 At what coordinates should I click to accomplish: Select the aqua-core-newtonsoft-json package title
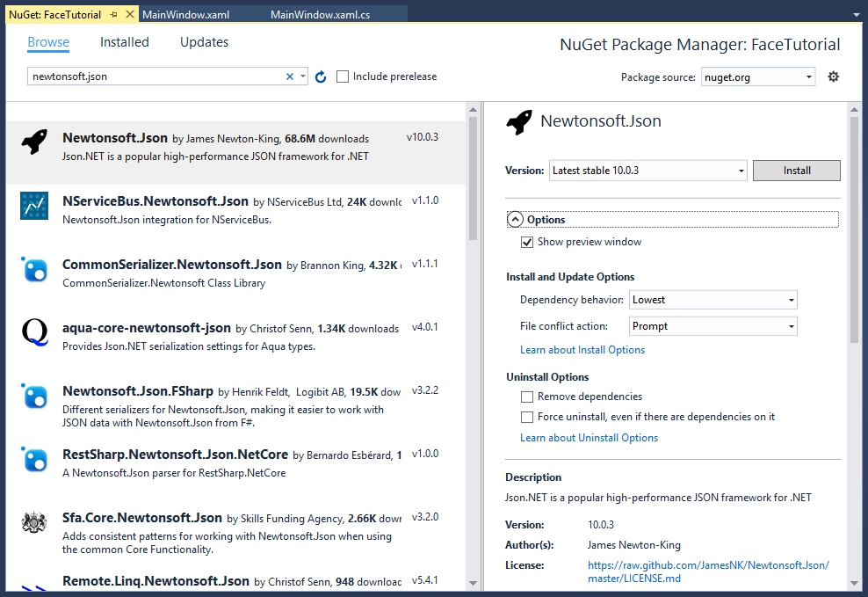pyautogui.click(x=146, y=328)
